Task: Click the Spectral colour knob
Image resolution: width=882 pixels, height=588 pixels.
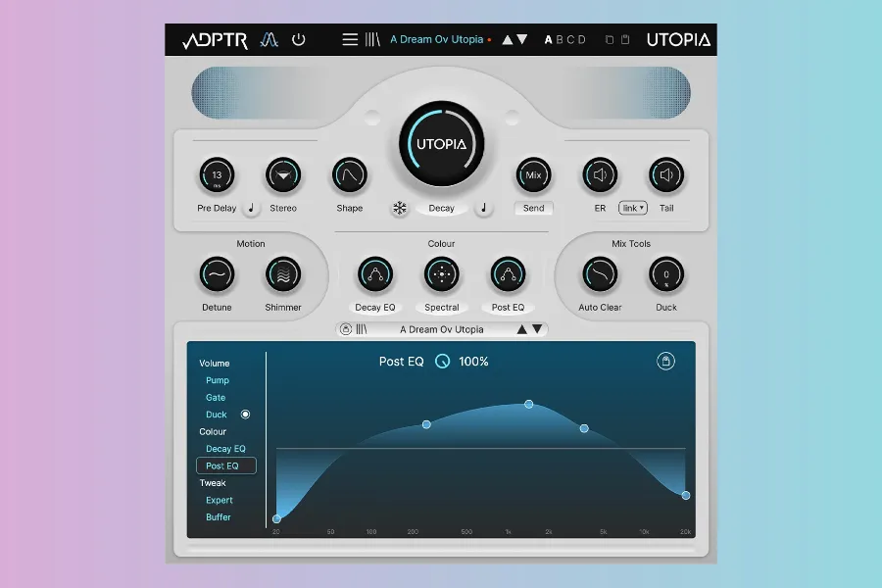Action: click(442, 275)
